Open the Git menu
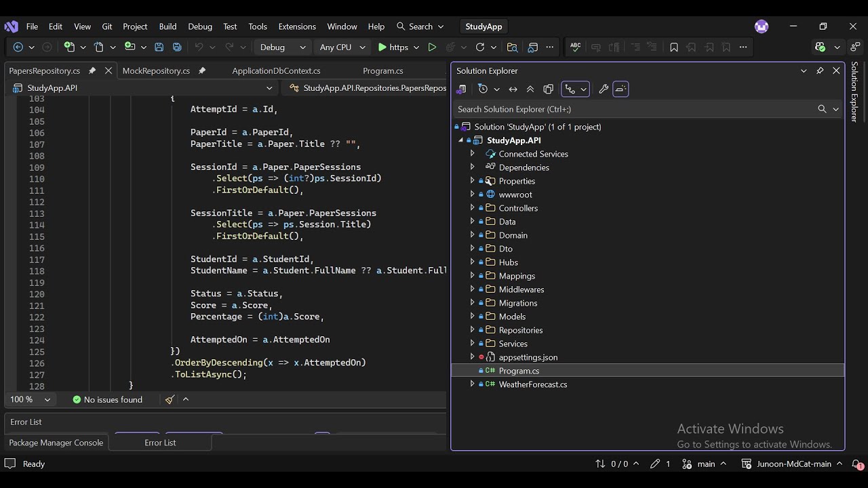Viewport: 868px width, 488px height. tap(107, 26)
